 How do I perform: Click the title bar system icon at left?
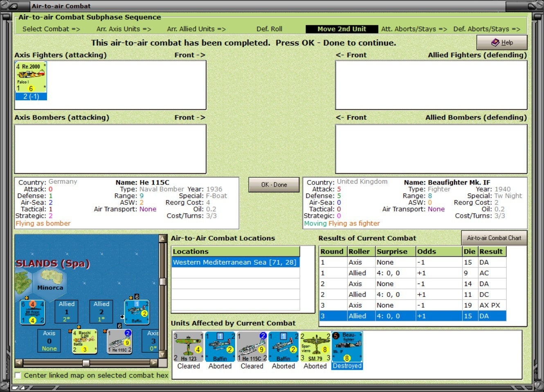[x=13, y=6]
